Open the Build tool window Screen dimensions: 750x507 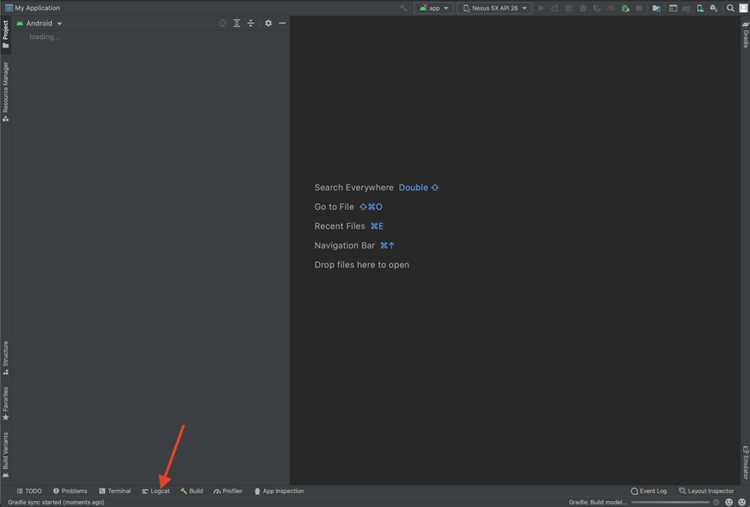point(192,491)
